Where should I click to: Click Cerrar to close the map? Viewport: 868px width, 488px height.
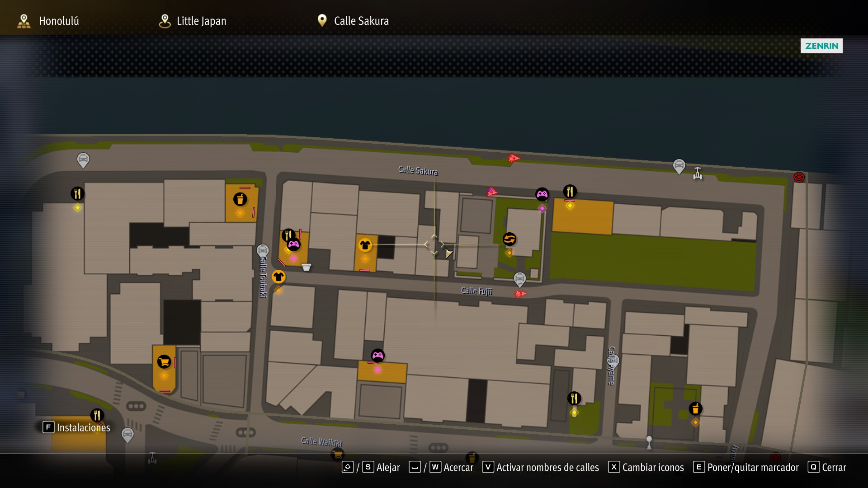[x=827, y=467]
